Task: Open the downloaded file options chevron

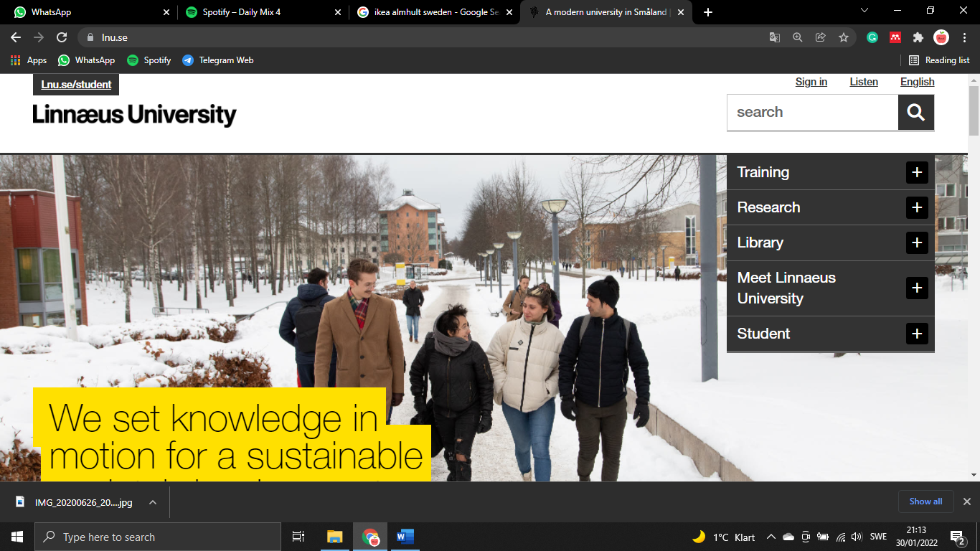Action: 153,502
